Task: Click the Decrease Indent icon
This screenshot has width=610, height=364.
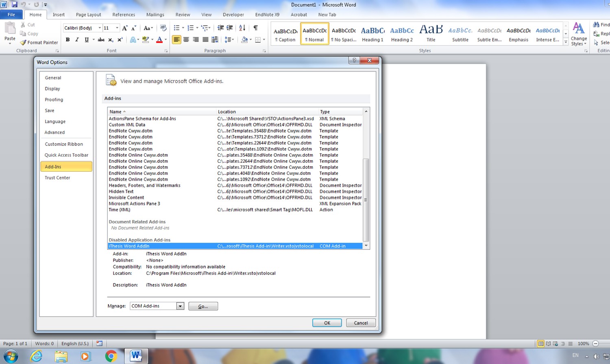Action: (x=220, y=28)
